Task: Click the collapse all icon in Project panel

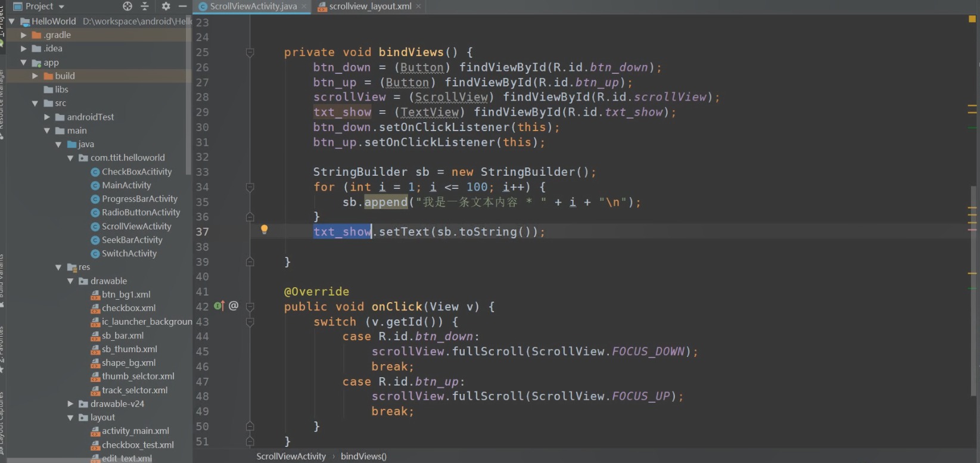Action: coord(144,6)
